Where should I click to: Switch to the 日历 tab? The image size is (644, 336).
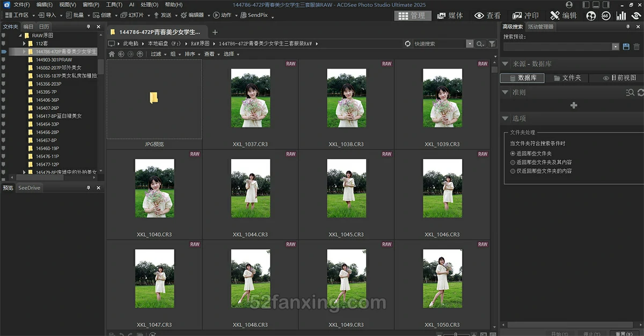coord(44,26)
